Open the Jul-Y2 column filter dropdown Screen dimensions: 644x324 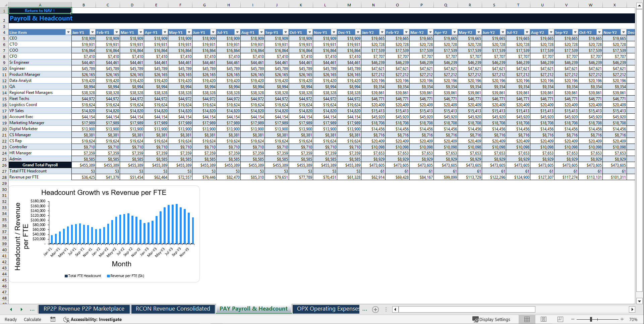point(527,32)
